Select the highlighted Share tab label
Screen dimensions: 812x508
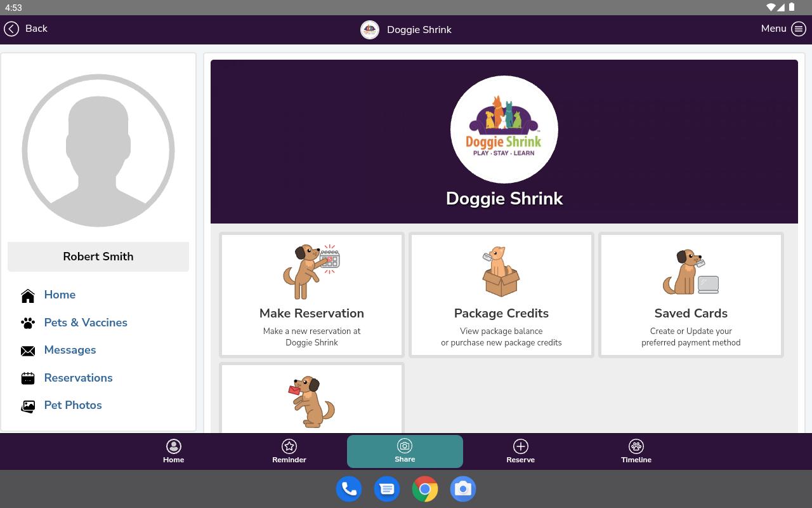click(x=405, y=459)
